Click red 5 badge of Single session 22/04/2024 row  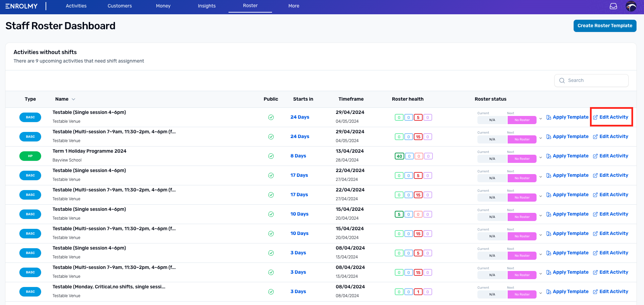pyautogui.click(x=418, y=176)
